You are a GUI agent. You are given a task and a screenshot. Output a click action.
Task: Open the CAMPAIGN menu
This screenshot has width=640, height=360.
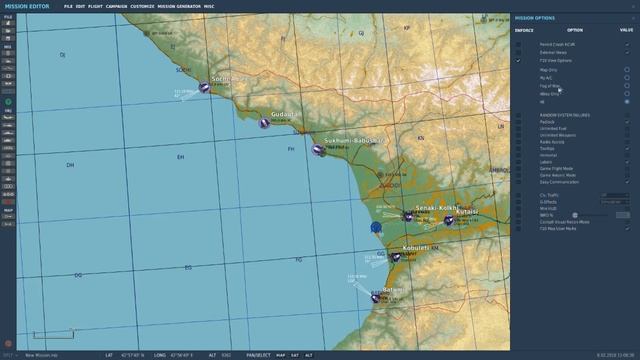116,7
